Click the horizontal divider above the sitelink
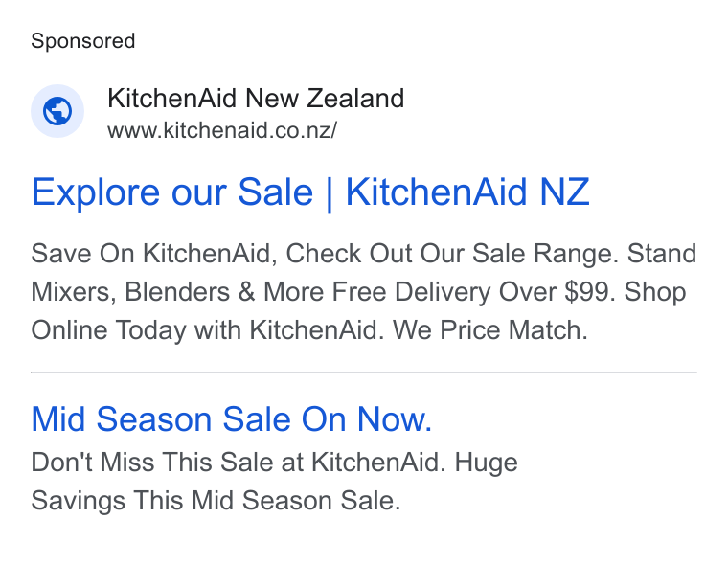Screen dimensions: 728x565 [x=364, y=373]
